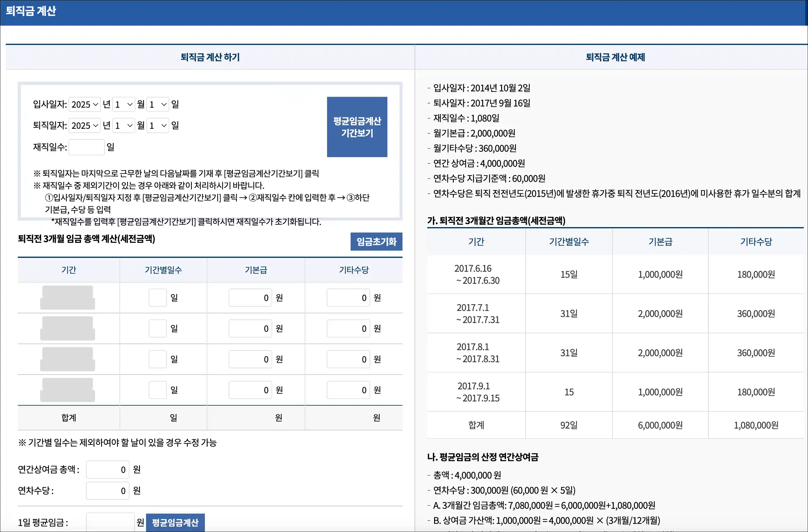Screen dimensions: 808x532
Task: Click heading 가. 퇴직전 3개월간 임금총액(세전금액)
Action: point(496,220)
